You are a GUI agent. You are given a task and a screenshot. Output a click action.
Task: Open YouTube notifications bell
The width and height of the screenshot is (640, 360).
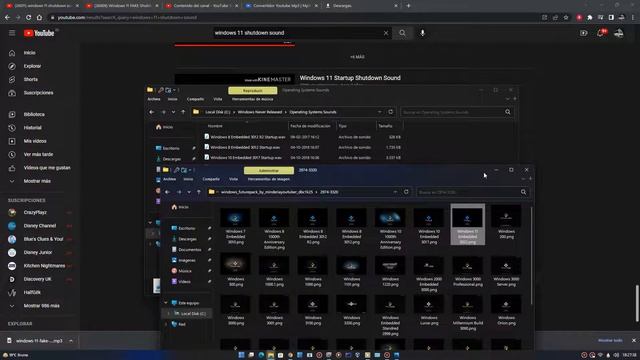[x=601, y=33]
